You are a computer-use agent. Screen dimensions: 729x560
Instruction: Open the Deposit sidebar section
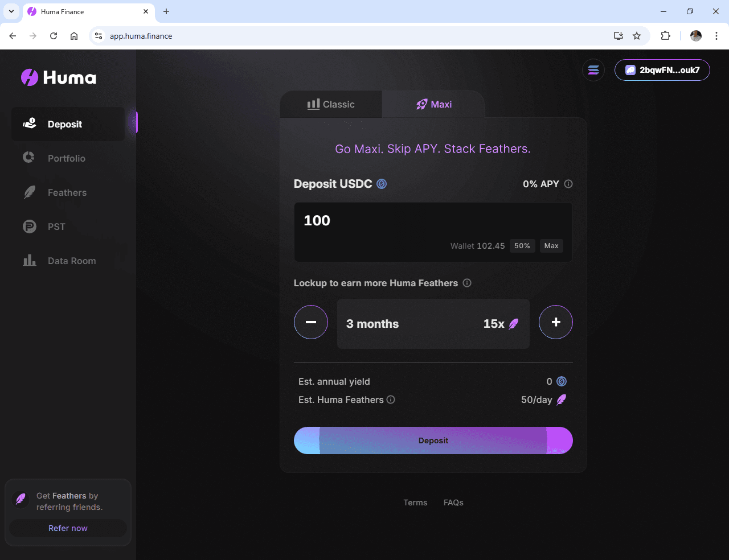68,124
